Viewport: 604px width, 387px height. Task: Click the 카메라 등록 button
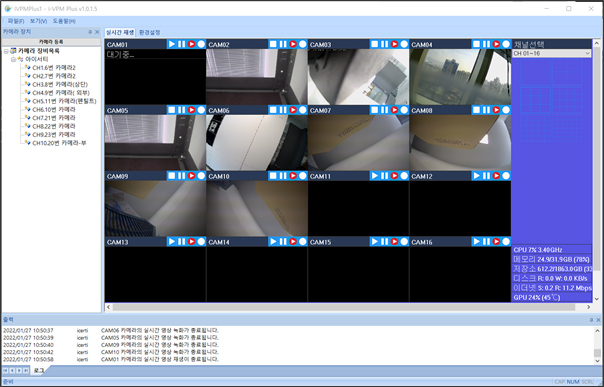(51, 42)
